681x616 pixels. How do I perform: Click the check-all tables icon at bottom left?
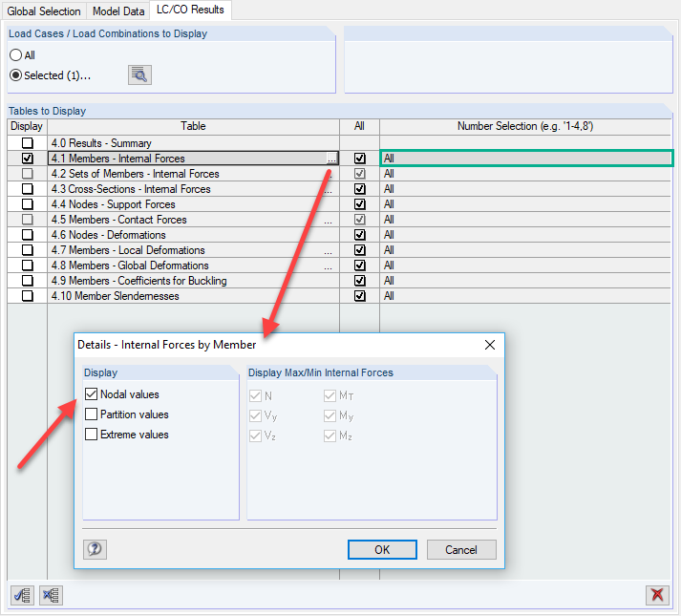[x=22, y=595]
